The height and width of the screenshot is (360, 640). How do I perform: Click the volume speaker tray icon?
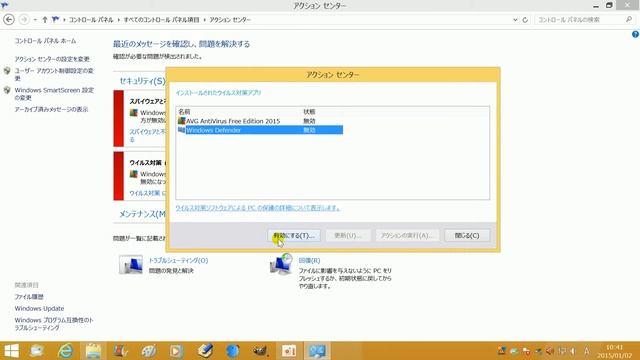click(x=573, y=351)
